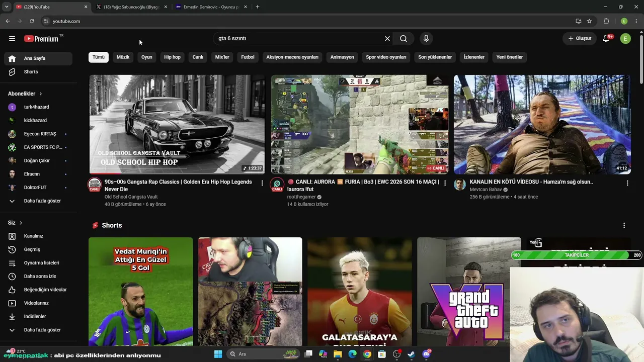Select the Animasyon filter chip
The width and height of the screenshot is (644, 362).
(342, 57)
